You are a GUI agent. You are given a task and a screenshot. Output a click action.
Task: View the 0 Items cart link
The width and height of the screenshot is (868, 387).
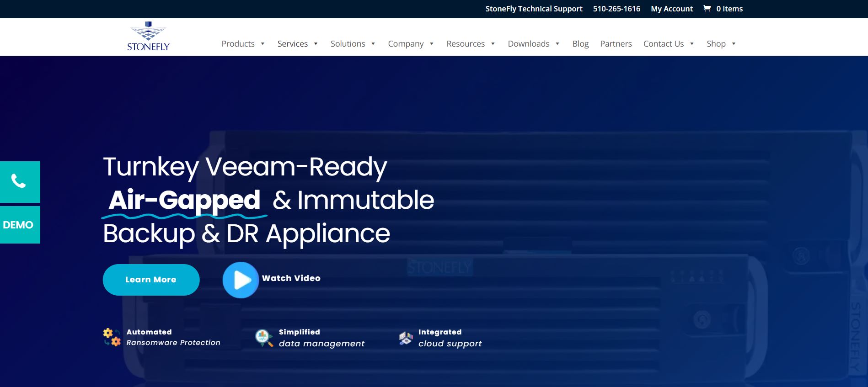[x=729, y=9]
